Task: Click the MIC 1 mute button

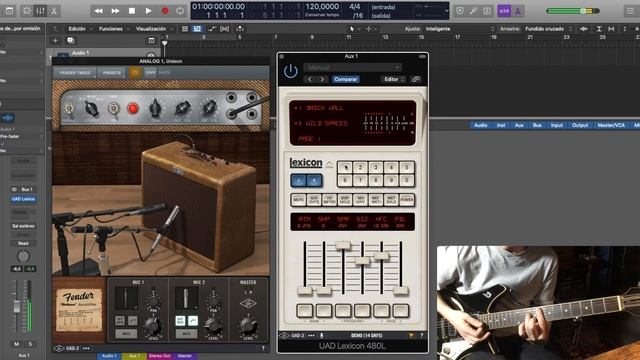Action: pyautogui.click(x=126, y=334)
